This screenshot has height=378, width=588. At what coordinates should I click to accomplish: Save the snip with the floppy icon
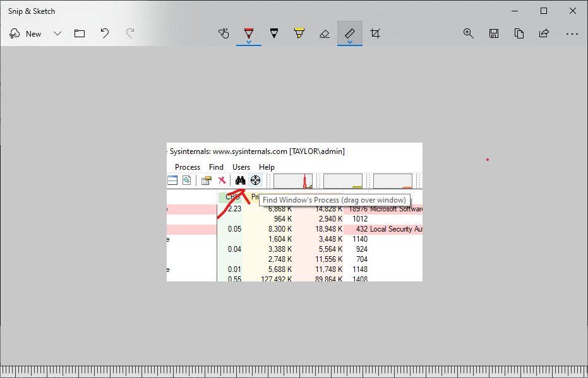[x=494, y=33]
